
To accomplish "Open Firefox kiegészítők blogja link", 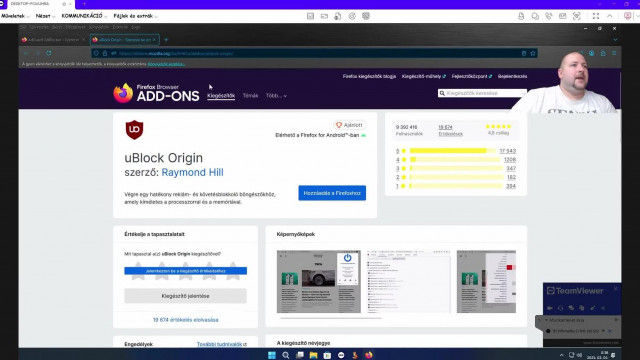I will click(x=369, y=76).
